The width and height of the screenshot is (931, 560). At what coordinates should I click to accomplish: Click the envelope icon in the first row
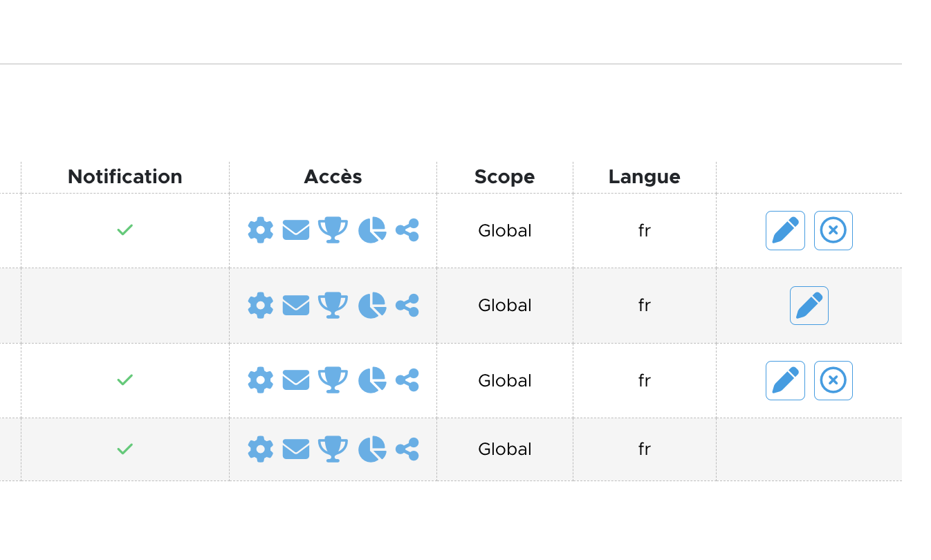coord(296,230)
